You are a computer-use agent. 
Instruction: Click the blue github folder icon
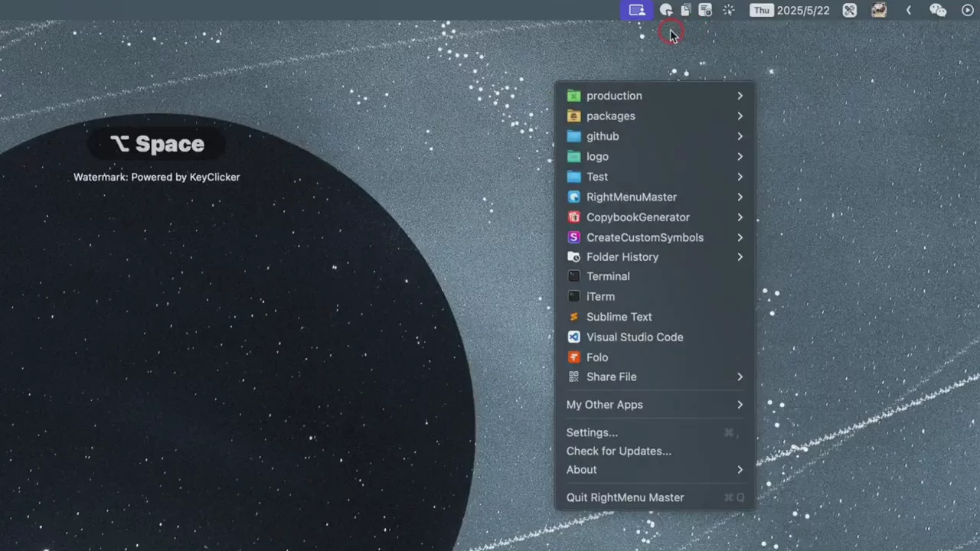[573, 136]
